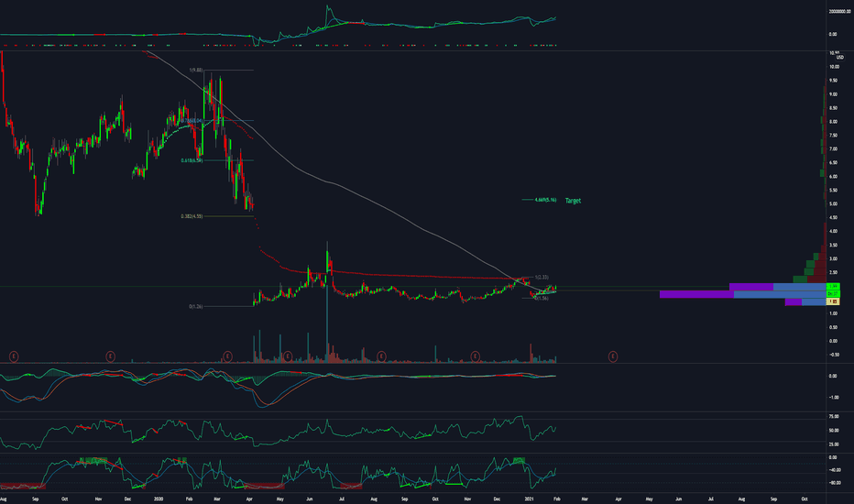
Task: Click the 2020 label on time axis
Action: click(159, 499)
